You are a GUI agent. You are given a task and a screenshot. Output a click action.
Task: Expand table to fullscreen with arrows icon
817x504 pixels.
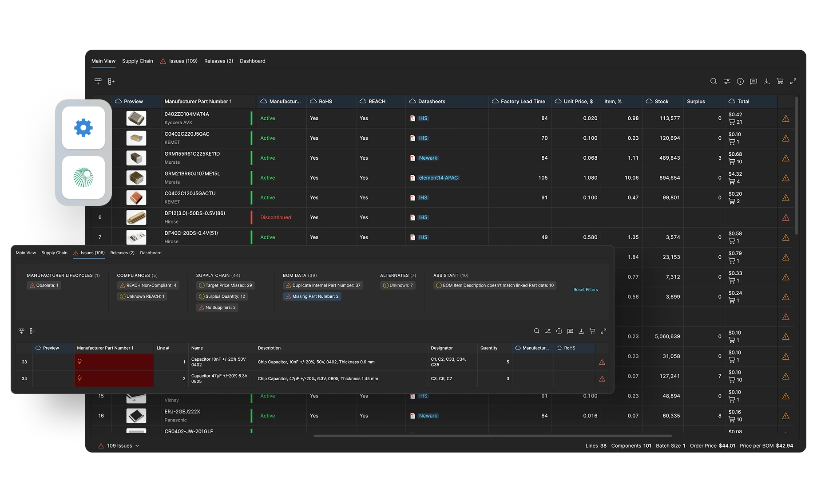coord(793,81)
